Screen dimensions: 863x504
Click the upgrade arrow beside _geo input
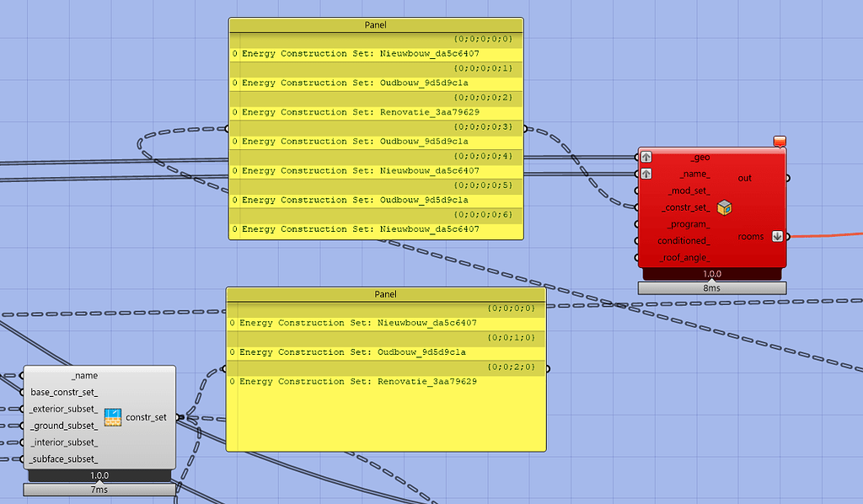tap(646, 156)
